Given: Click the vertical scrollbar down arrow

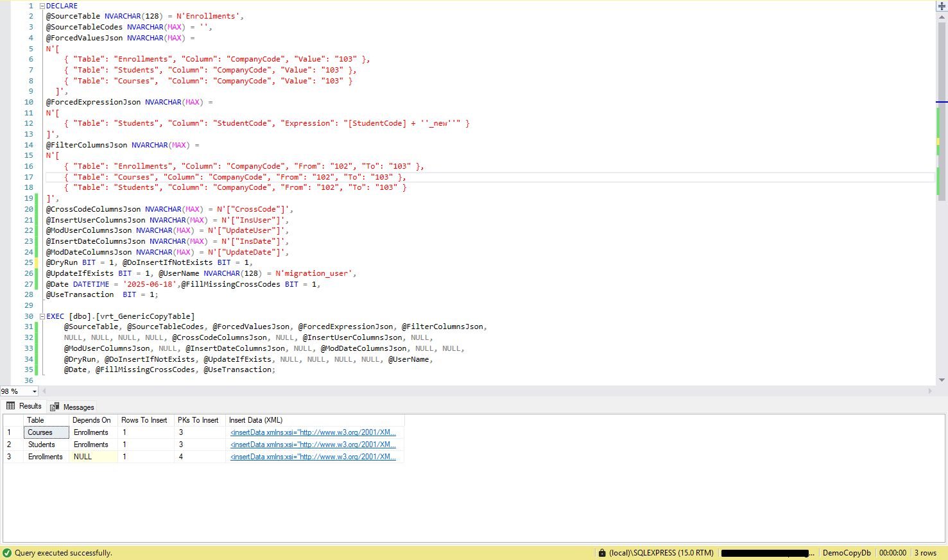Looking at the screenshot, I should [x=942, y=380].
